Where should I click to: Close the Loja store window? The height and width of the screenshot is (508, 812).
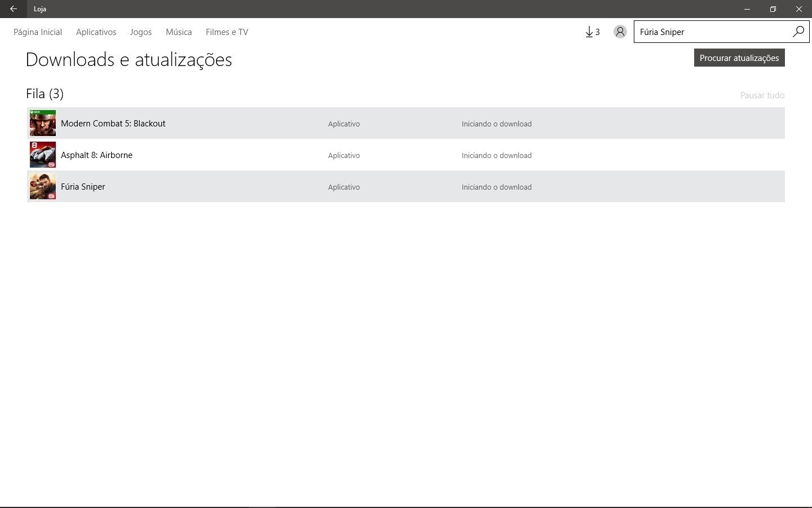[x=799, y=9]
